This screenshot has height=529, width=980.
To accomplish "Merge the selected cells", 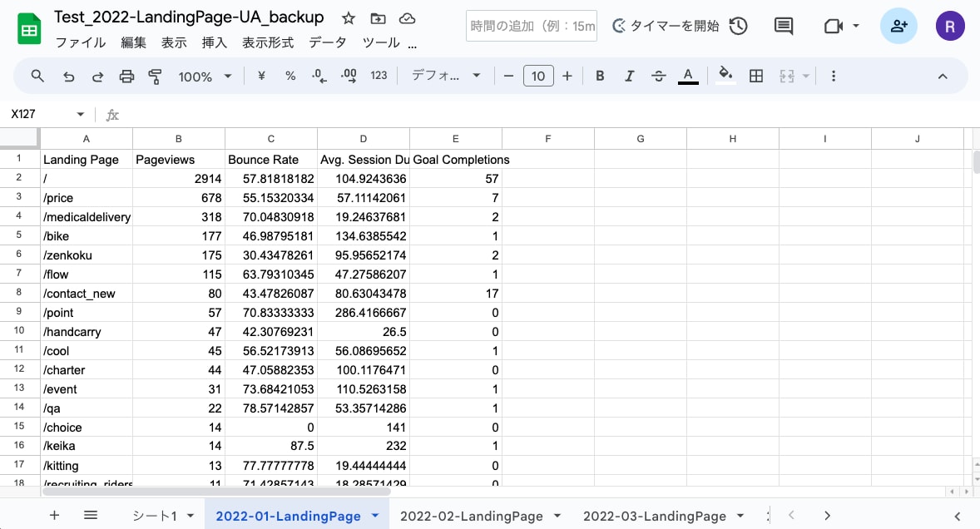I will [x=787, y=77].
